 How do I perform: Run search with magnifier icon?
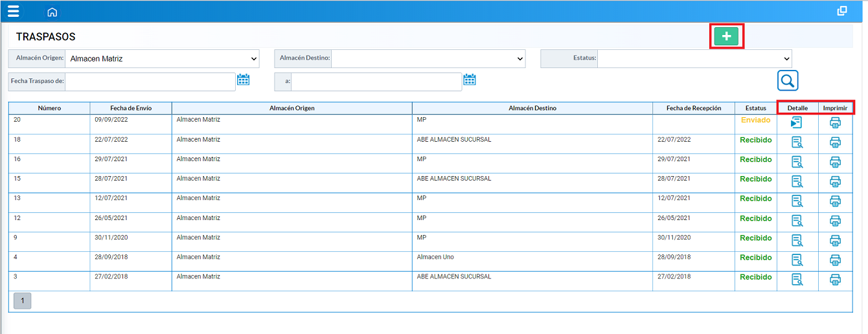[788, 80]
